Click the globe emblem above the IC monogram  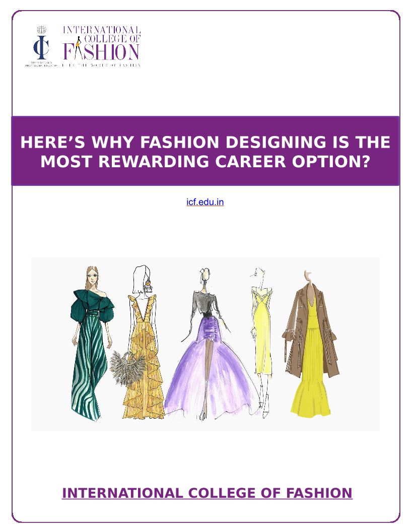(41, 30)
